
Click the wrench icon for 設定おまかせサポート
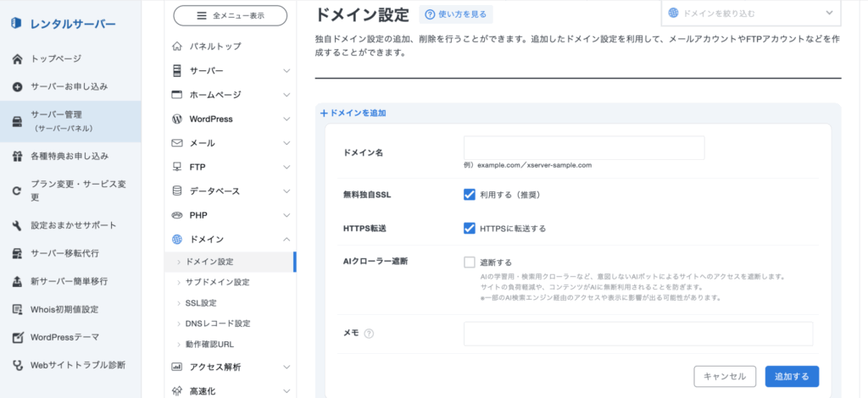pyautogui.click(x=17, y=225)
